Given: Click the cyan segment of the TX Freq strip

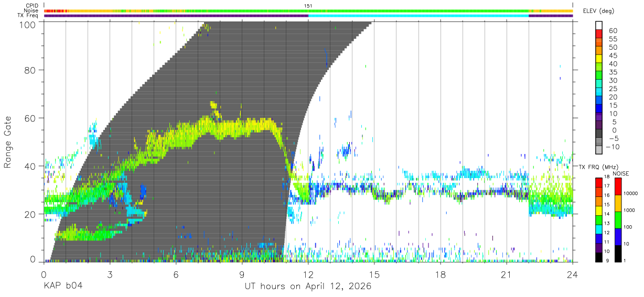Looking at the screenshot, I should [x=418, y=16].
